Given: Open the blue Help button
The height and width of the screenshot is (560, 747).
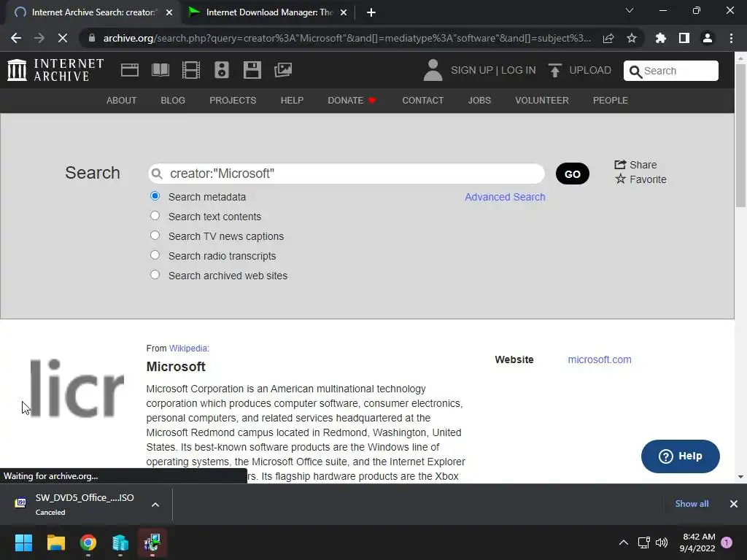Looking at the screenshot, I should point(681,456).
